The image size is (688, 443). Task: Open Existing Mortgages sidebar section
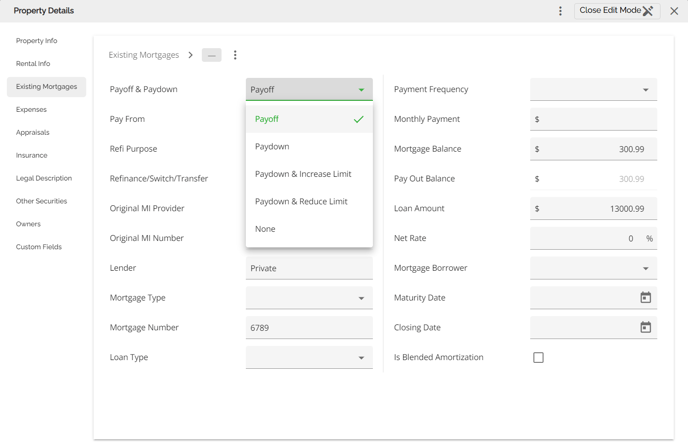click(x=47, y=87)
